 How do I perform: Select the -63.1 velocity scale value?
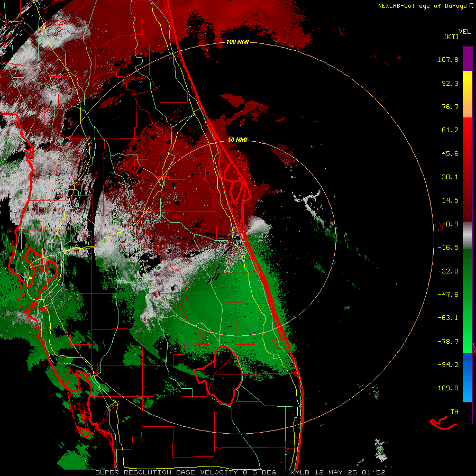tap(448, 318)
